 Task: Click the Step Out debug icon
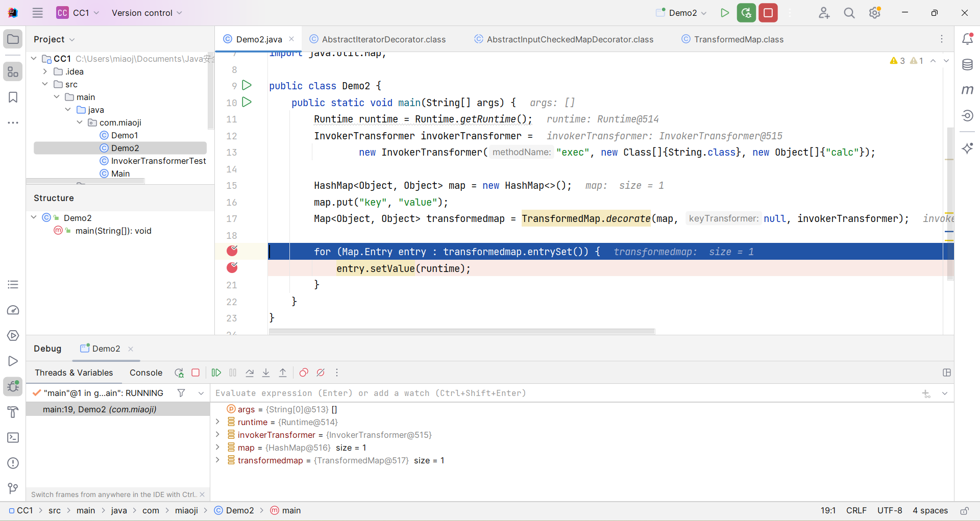click(283, 373)
